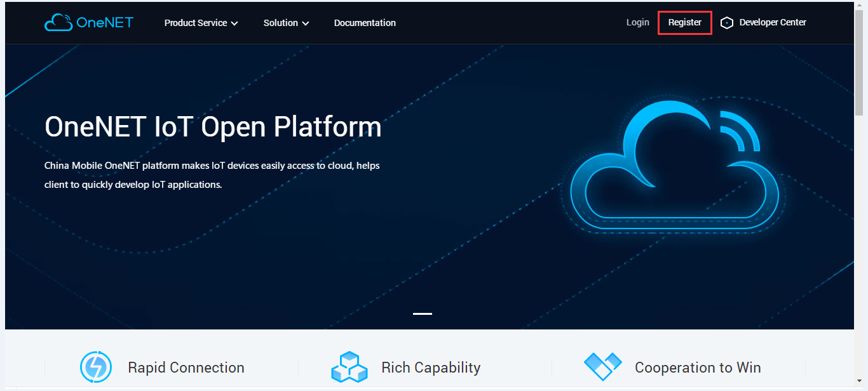Click the Cooperation to Win label
The image size is (868, 391).
click(x=698, y=368)
